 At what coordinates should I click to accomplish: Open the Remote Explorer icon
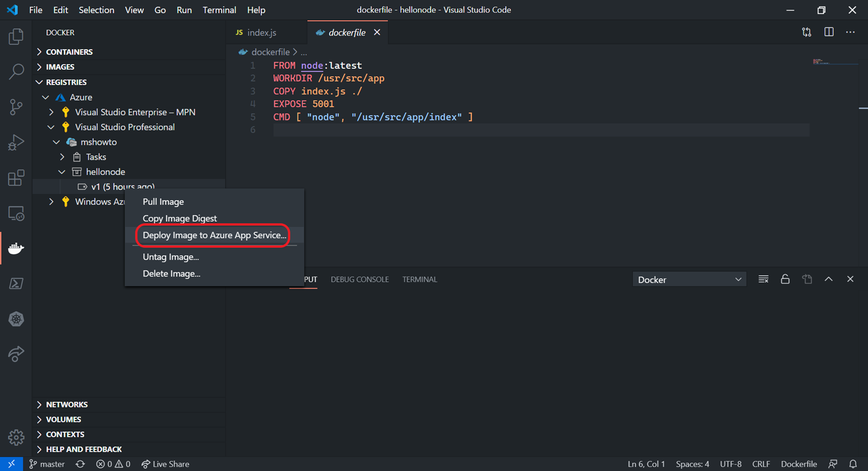16,213
